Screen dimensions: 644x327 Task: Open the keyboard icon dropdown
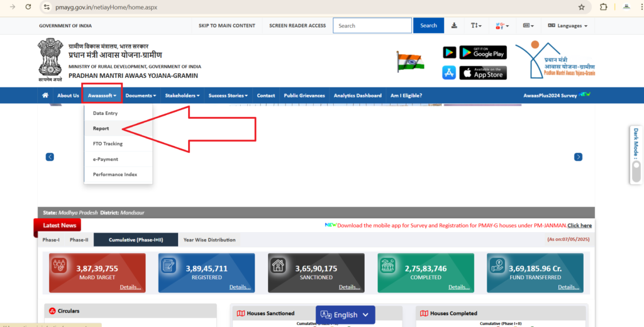tap(528, 26)
